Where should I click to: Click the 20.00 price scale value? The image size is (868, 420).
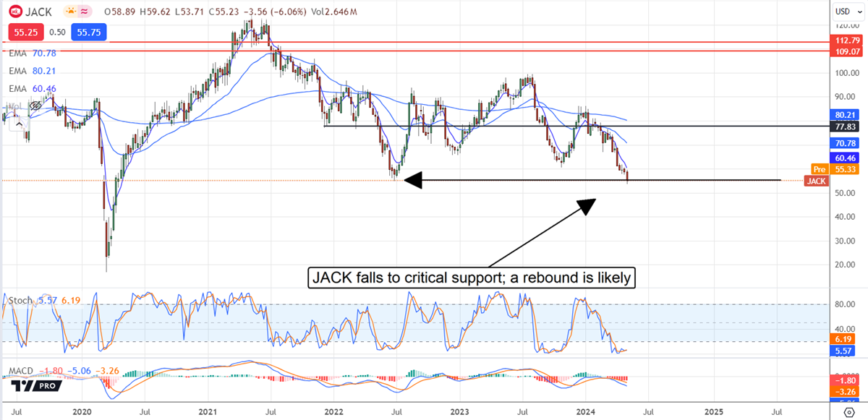tap(845, 264)
